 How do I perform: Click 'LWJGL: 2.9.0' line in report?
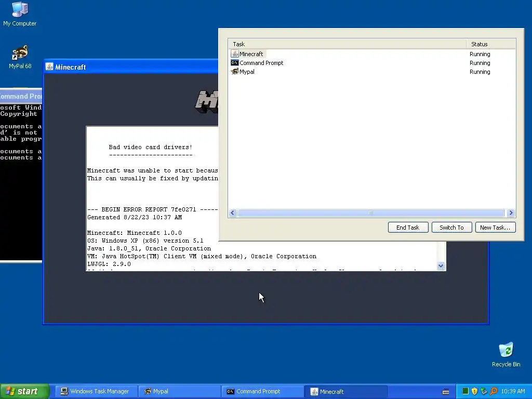[x=109, y=264]
